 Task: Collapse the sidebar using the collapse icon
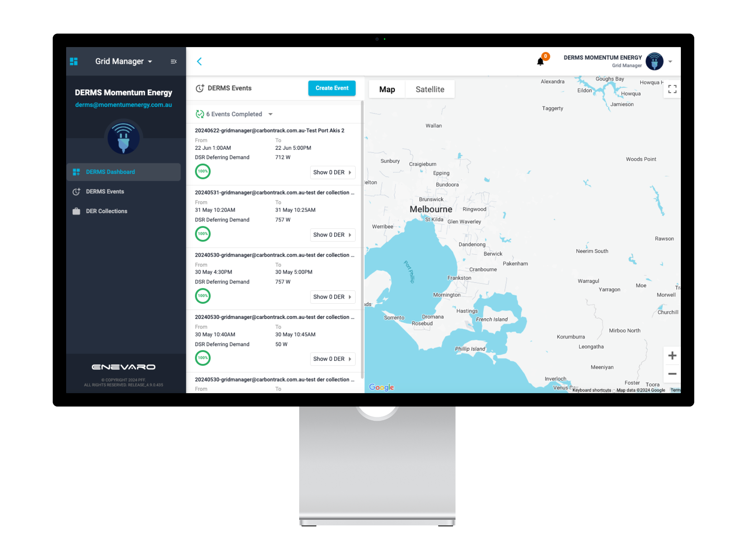174,61
